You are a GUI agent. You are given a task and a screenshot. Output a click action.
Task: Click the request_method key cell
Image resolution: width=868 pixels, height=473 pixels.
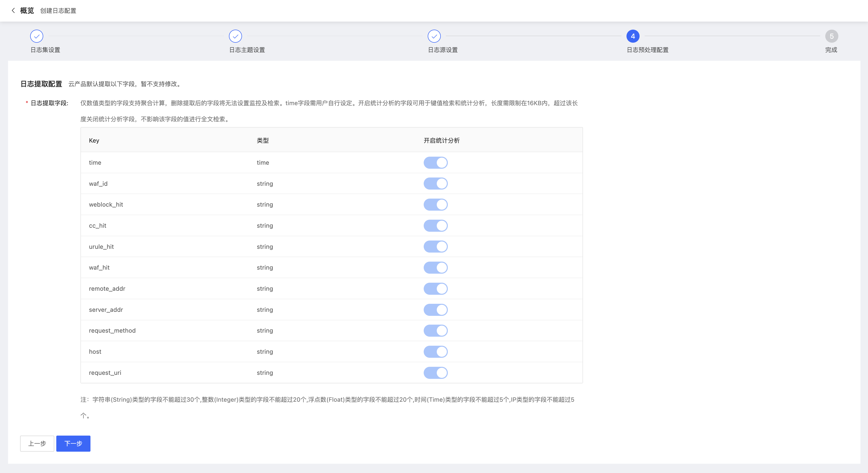coord(112,331)
